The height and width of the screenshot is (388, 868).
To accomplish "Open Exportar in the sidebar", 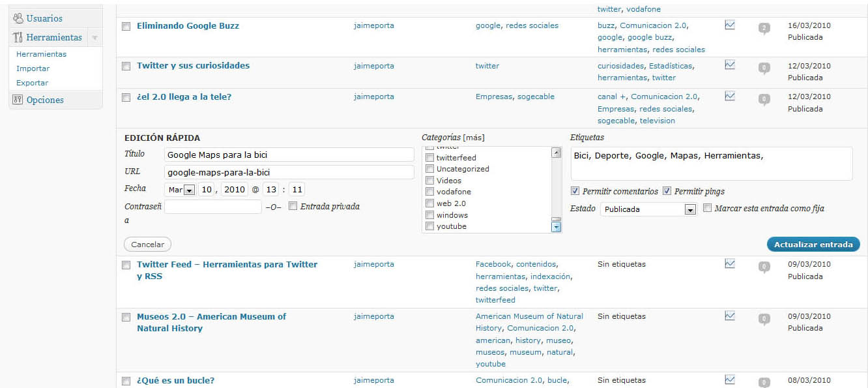I will [33, 83].
